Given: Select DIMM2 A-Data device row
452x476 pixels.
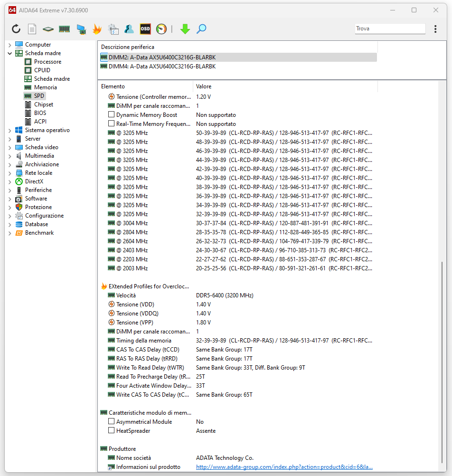Looking at the screenshot, I should point(238,57).
